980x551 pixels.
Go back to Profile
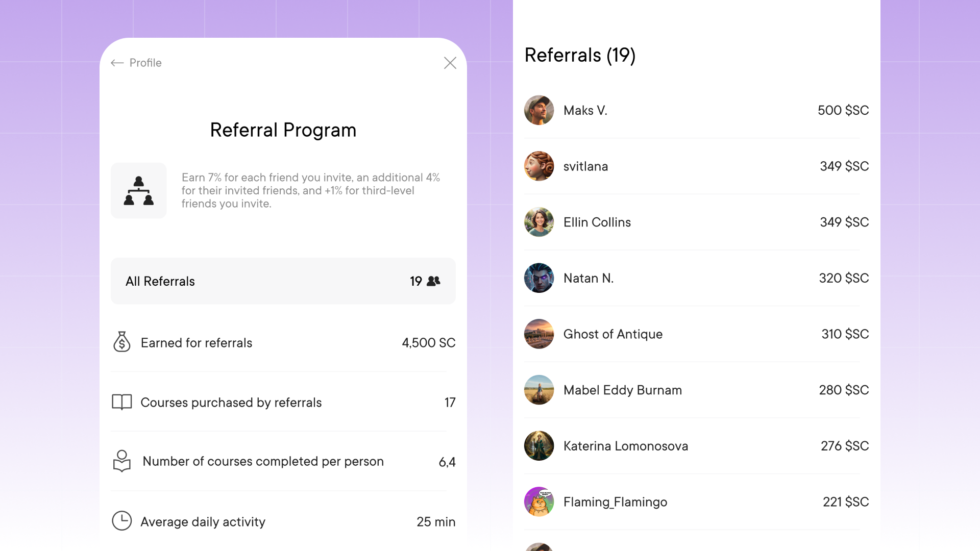tap(145, 63)
